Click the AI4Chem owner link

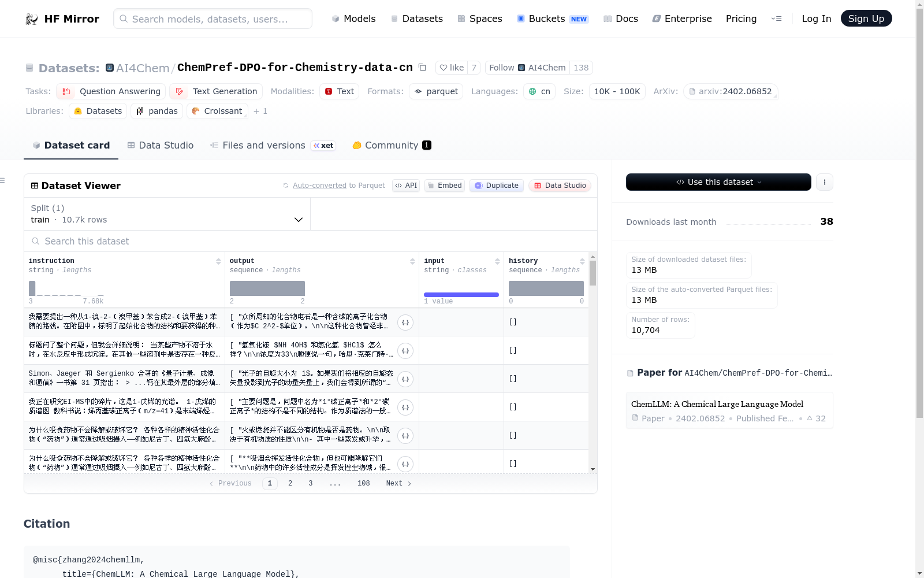coord(143,68)
